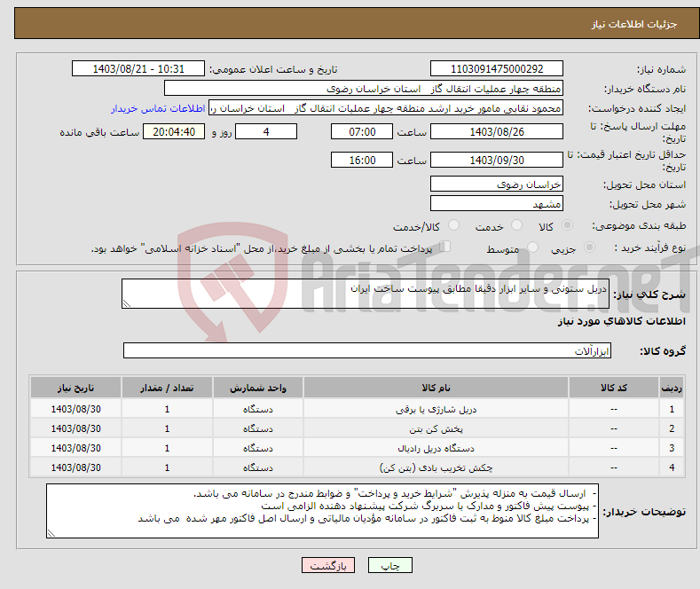Select the row دستگاه دریل رادیال
This screenshot has width=700, height=589.
coord(357,448)
